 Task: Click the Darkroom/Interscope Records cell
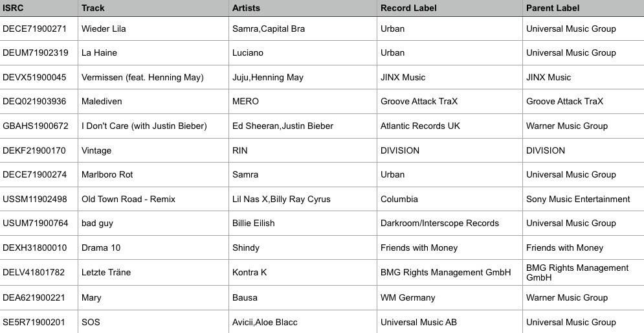point(439,223)
